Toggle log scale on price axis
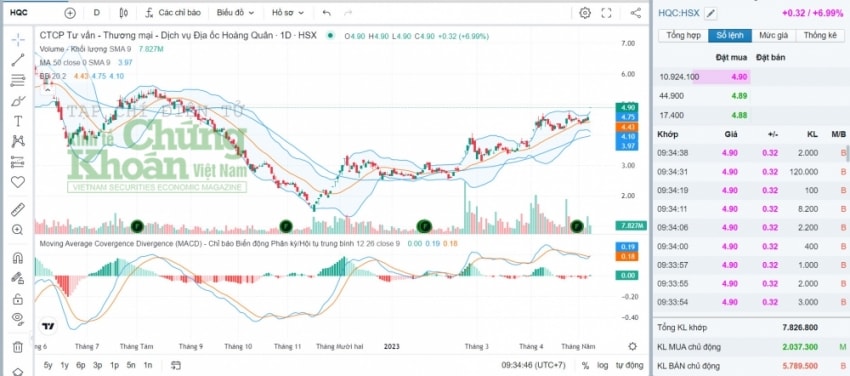This screenshot has width=850, height=376. (x=603, y=365)
